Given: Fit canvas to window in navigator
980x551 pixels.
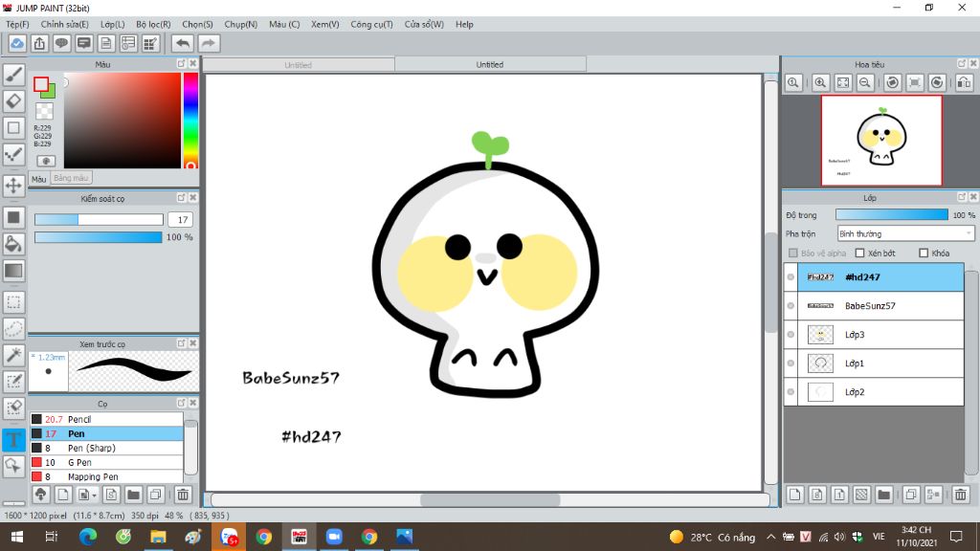Looking at the screenshot, I should [x=843, y=82].
